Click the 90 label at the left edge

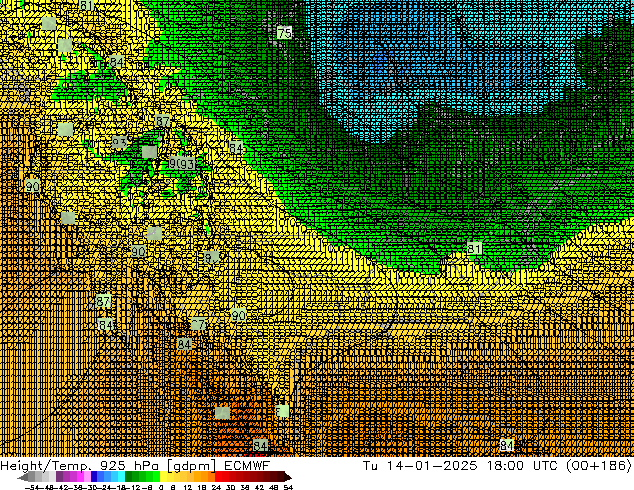32,186
